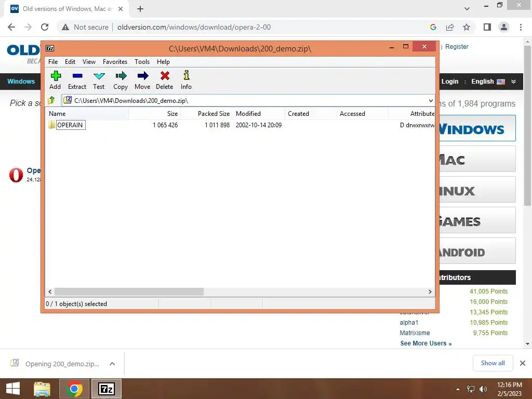Image resolution: width=532 pixels, height=399 pixels.
Task: Click See More Users link
Action: 426,343
